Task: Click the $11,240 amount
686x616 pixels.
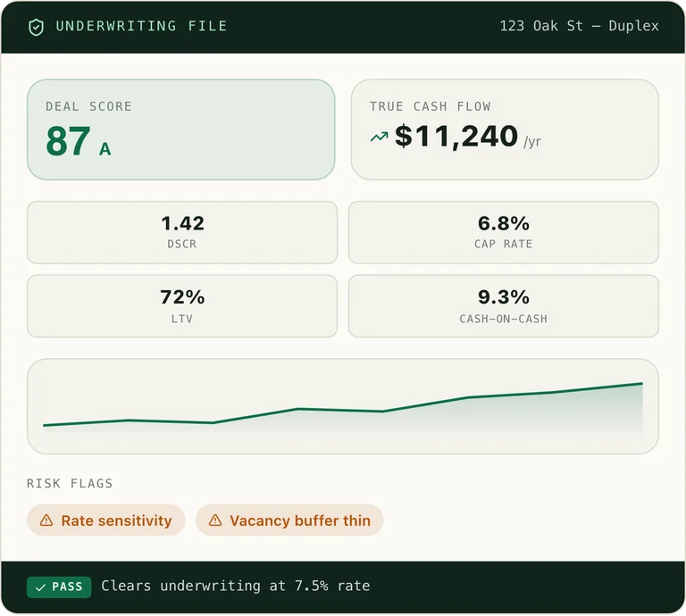Action: (456, 136)
